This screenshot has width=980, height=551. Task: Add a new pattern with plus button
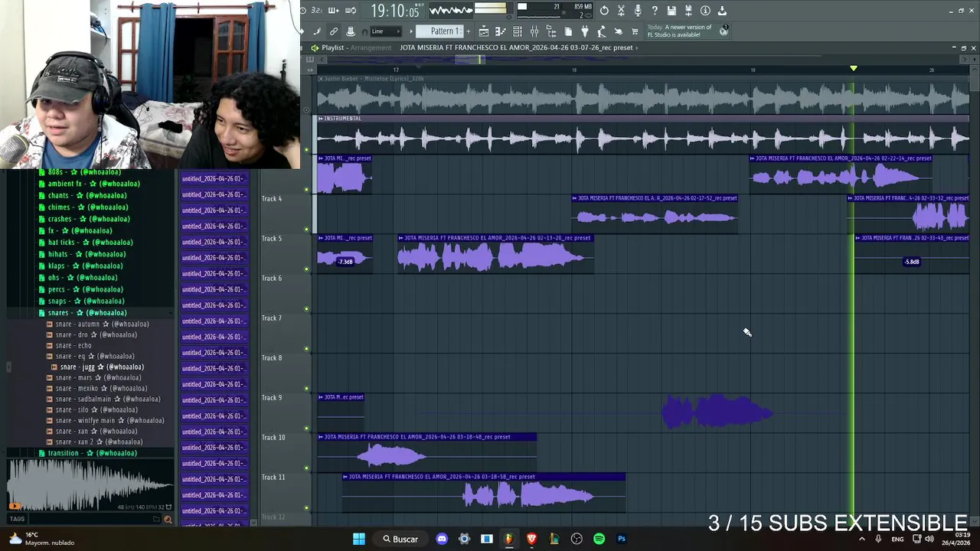pyautogui.click(x=468, y=31)
